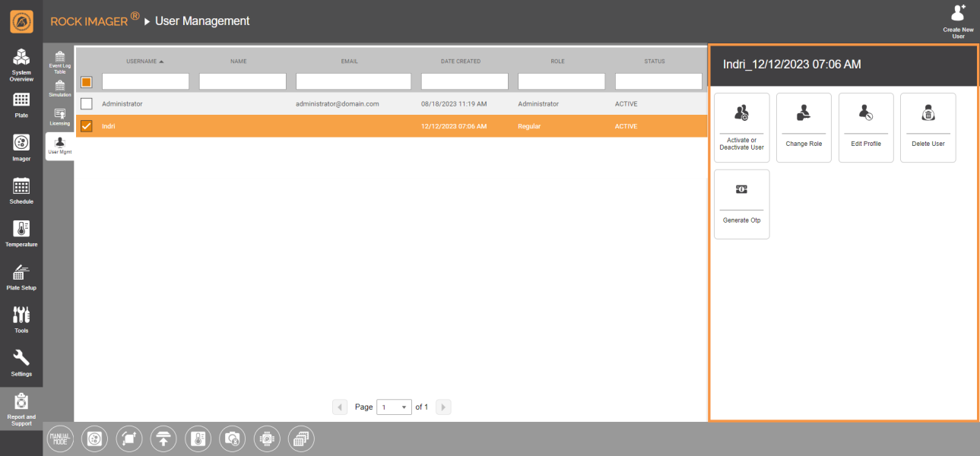The width and height of the screenshot is (980, 456).
Task: Check the Administrator row checkbox
Action: [87, 103]
